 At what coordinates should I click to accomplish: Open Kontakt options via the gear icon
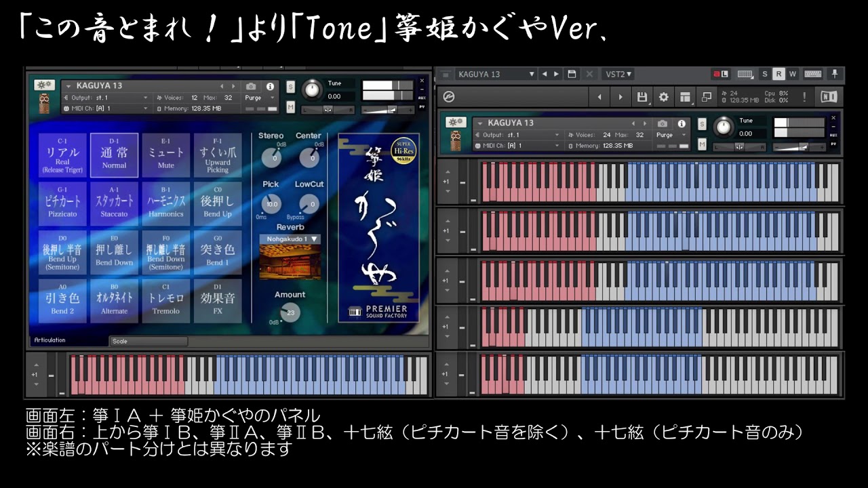pos(663,97)
